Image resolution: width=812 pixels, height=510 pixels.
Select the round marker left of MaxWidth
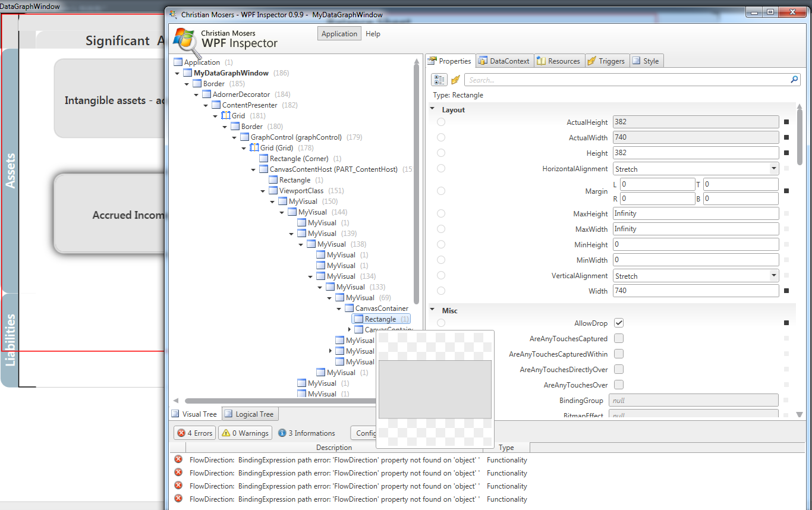(441, 229)
